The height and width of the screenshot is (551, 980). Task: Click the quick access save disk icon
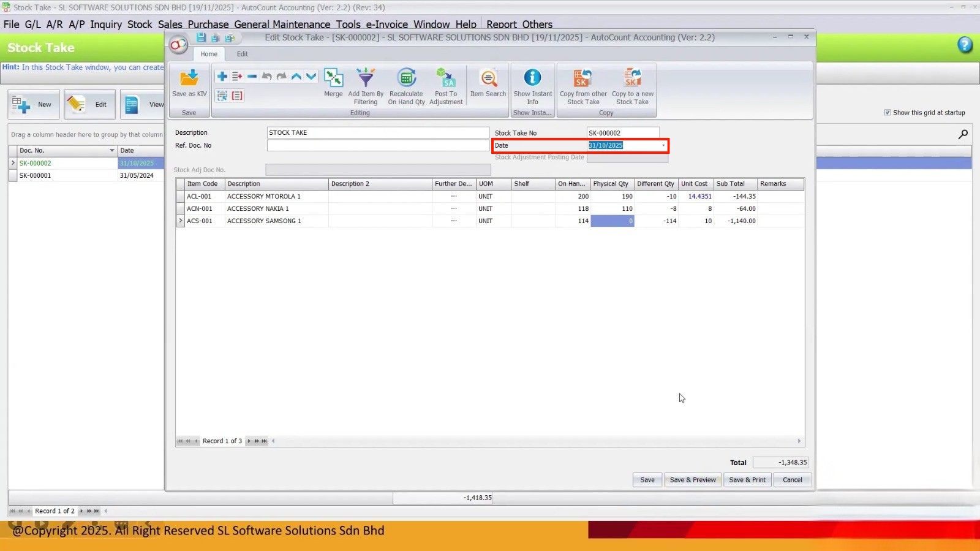click(x=201, y=38)
